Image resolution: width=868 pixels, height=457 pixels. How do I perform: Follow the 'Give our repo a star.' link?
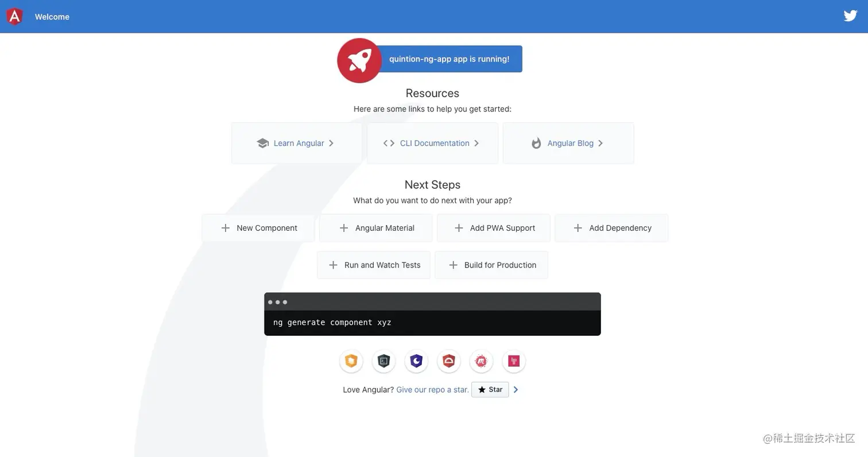432,390
